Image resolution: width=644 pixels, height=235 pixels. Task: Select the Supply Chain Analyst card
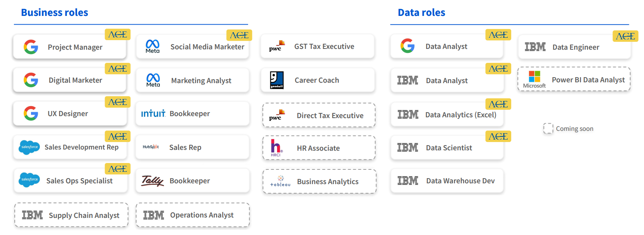pyautogui.click(x=72, y=215)
